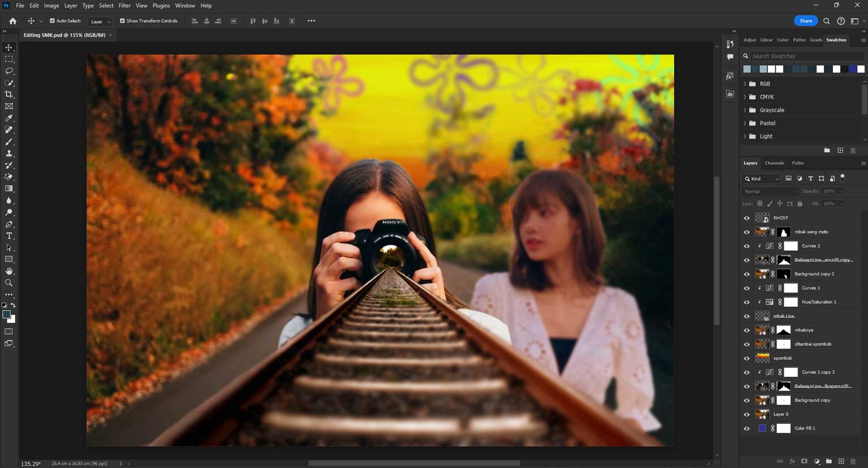Select the Zoom tool
The height and width of the screenshot is (468, 868).
9,283
